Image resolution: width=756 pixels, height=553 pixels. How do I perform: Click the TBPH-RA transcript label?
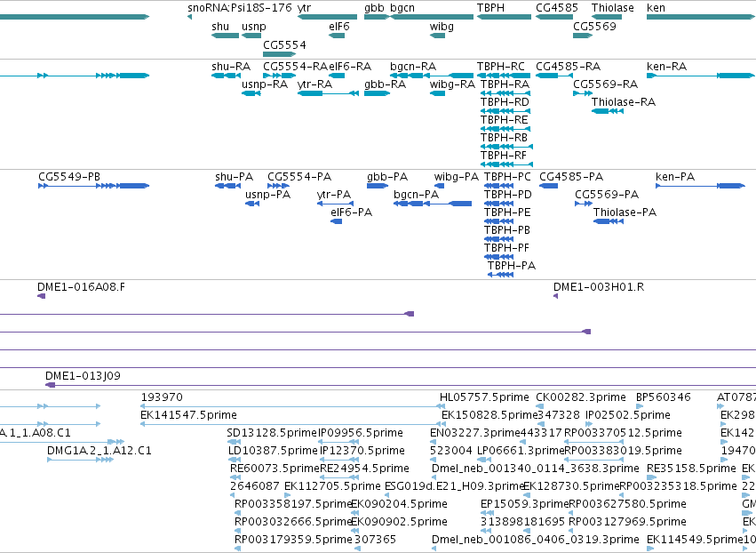pos(505,84)
